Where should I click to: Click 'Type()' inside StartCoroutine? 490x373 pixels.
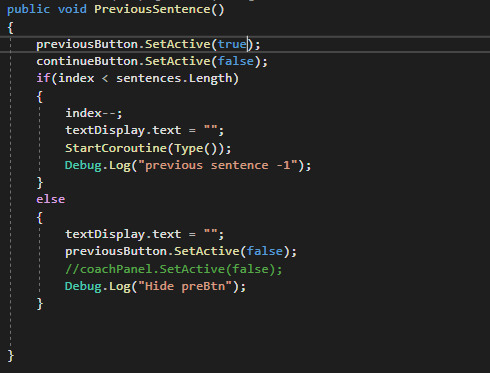pyautogui.click(x=195, y=148)
